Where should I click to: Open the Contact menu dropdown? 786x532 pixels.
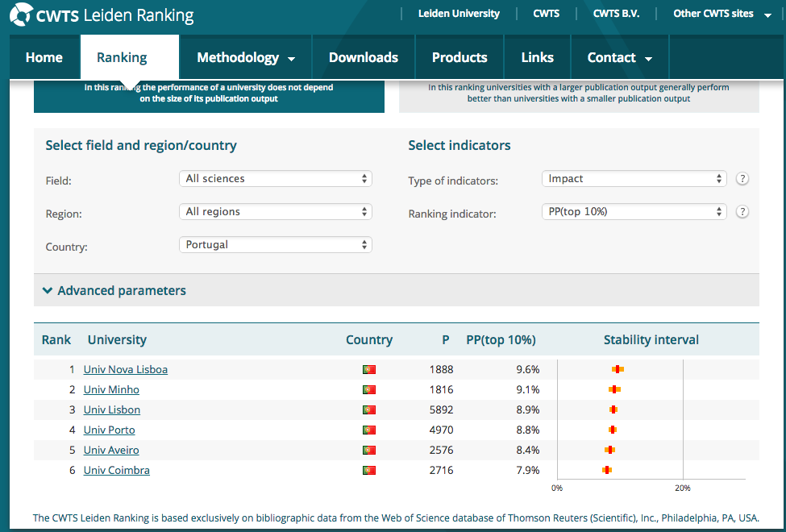(620, 58)
